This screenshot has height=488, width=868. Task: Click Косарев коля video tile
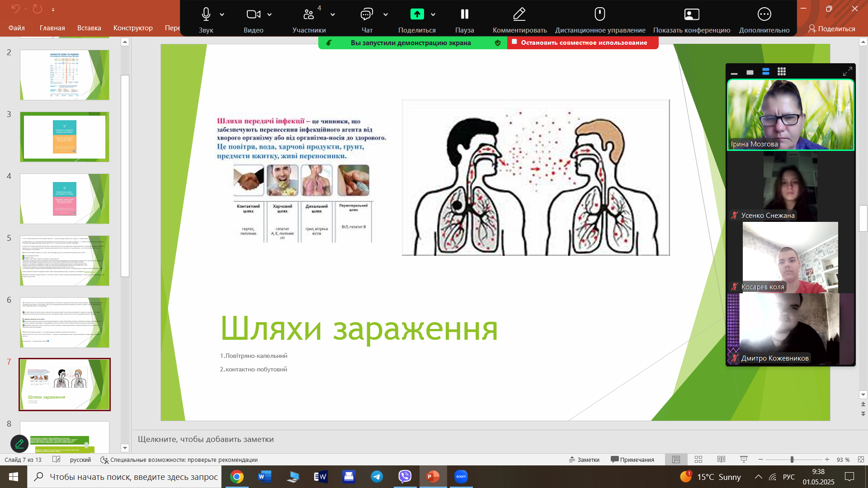point(790,258)
